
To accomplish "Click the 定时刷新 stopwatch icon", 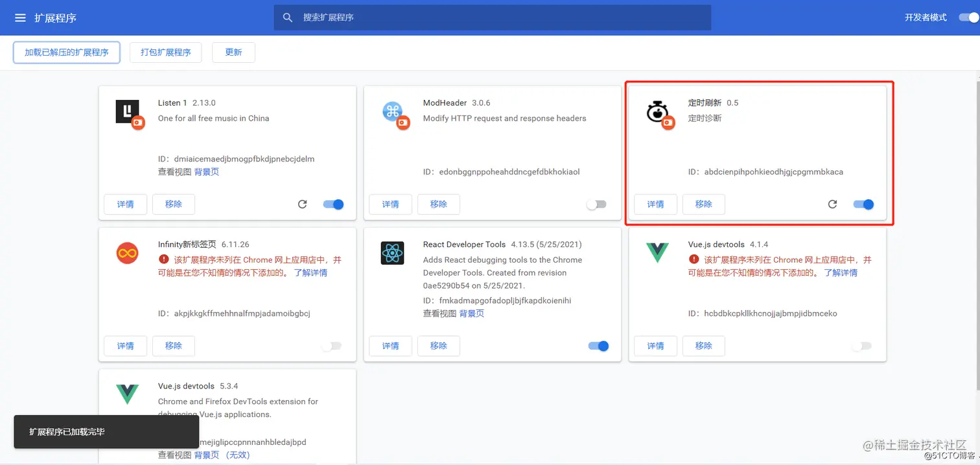I will [x=658, y=112].
